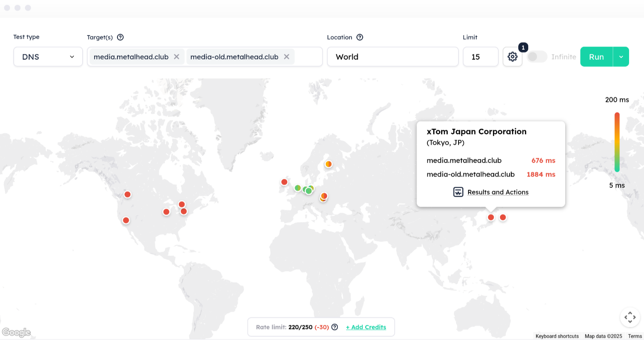Remove the media-old.metalhead.club target chip
Image resolution: width=644 pixels, height=341 pixels.
click(x=286, y=56)
